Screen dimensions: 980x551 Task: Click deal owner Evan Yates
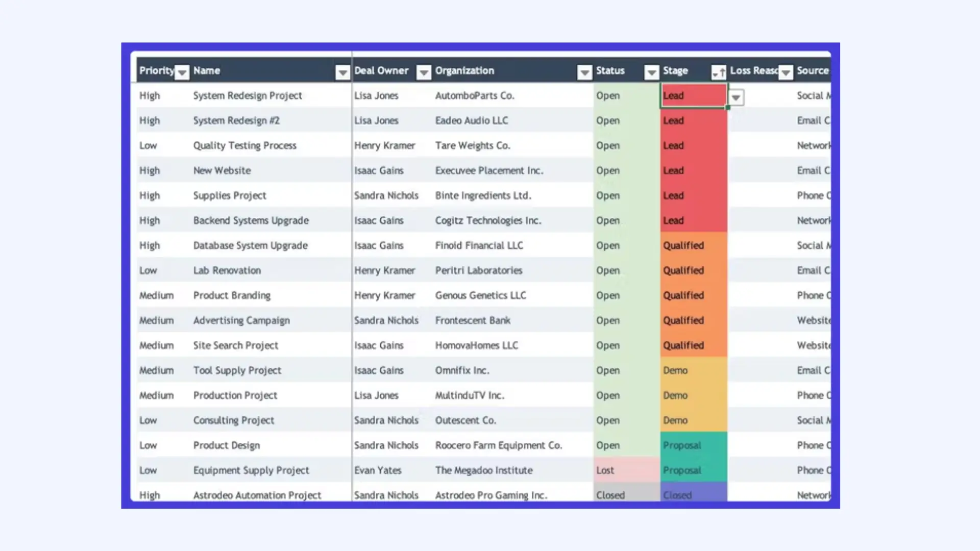(x=378, y=470)
